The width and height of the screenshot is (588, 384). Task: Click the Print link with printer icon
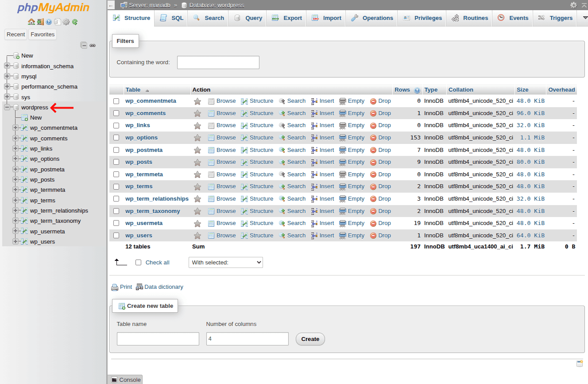click(122, 287)
